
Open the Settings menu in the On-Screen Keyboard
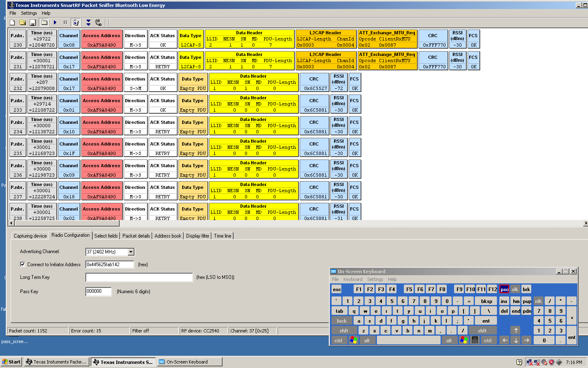[375, 279]
